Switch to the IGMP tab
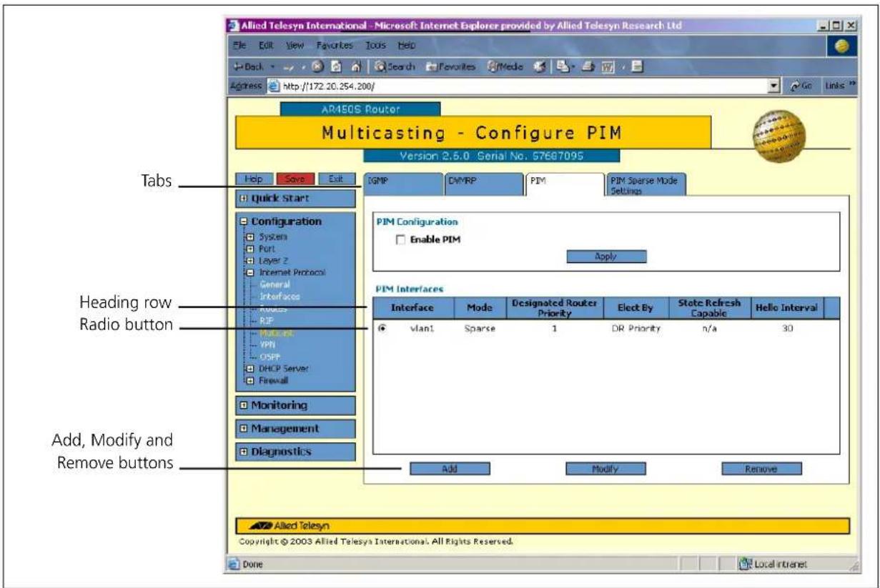 [404, 184]
